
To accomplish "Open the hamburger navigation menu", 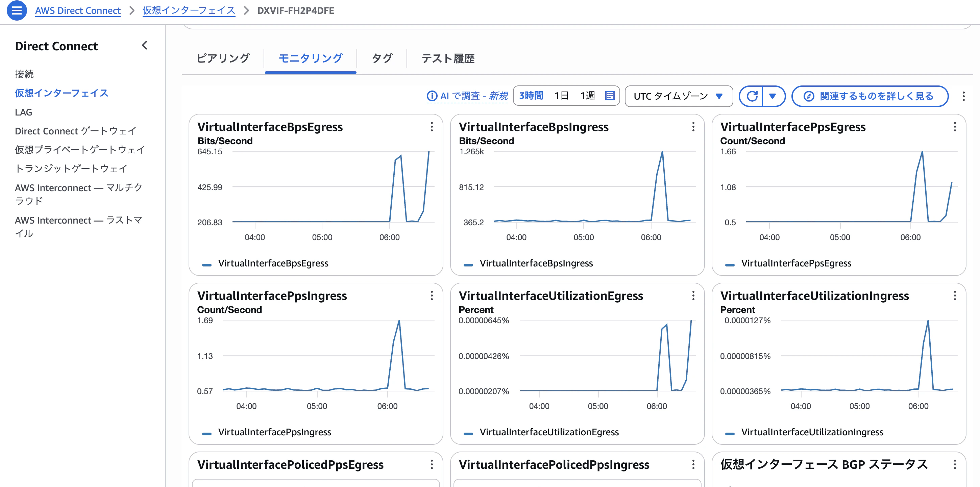I will click(17, 10).
